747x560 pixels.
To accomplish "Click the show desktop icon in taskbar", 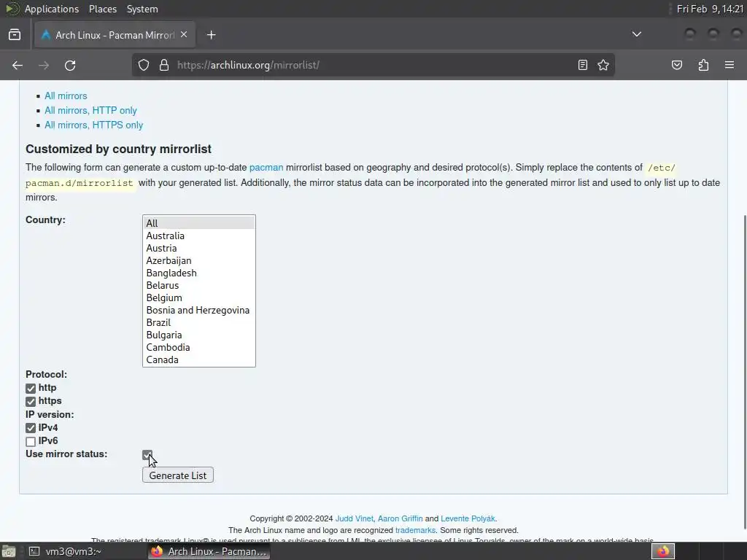I will [x=9, y=551].
